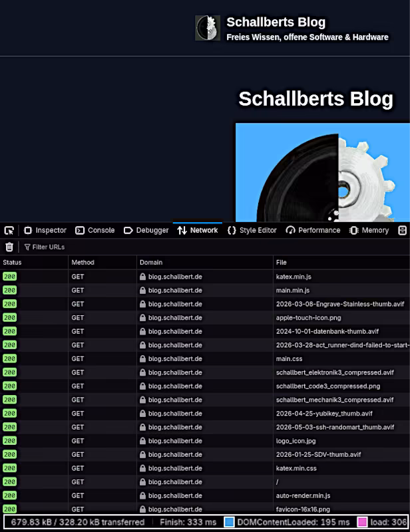Select the main.min.js request
Image resolution: width=410 pixels, height=532 pixels.
pyautogui.click(x=205, y=291)
